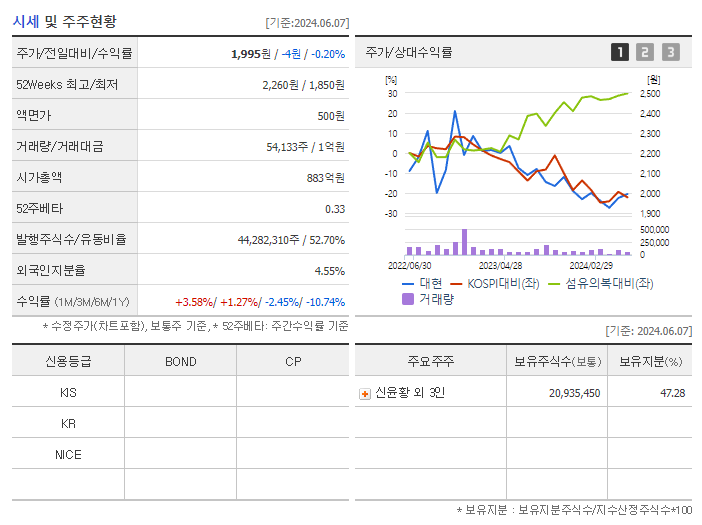Click the 보유지분(%) column header
Viewport: 702px width, 525px height.
pos(651,361)
